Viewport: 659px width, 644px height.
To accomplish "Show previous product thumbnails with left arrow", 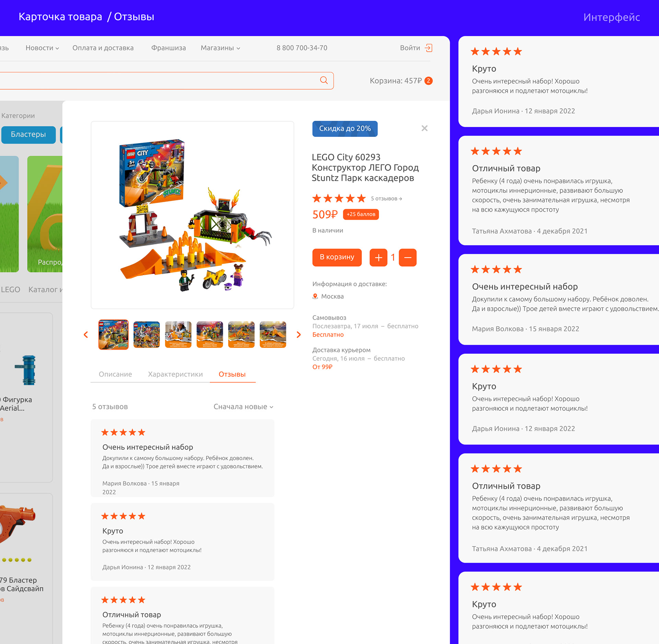I will point(86,335).
